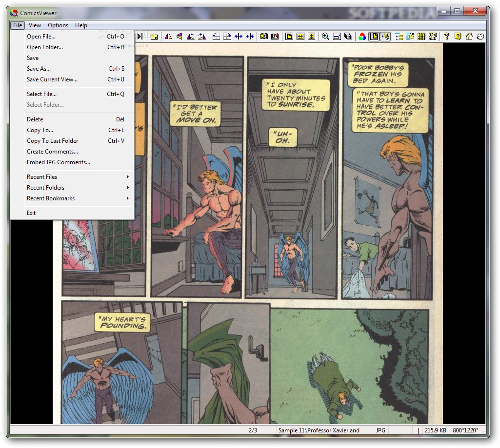
Task: Click rotate page left dotted-box icon
Action: [x=216, y=37]
